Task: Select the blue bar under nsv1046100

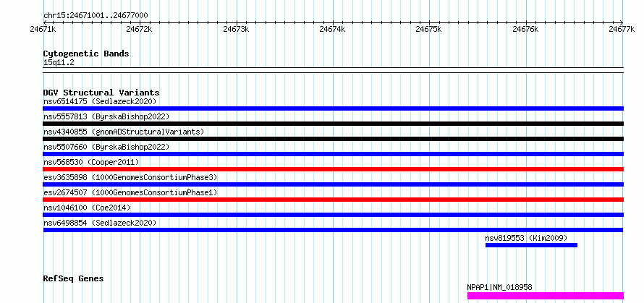Action: pos(334,215)
